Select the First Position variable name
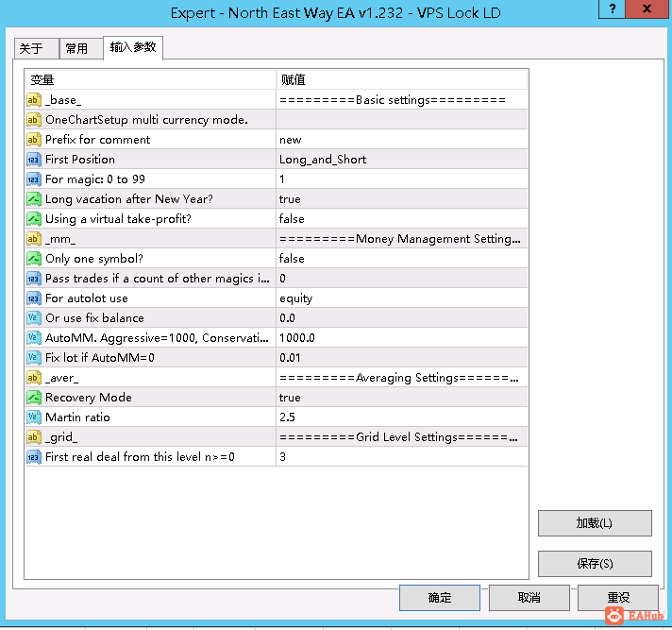 click(x=80, y=160)
